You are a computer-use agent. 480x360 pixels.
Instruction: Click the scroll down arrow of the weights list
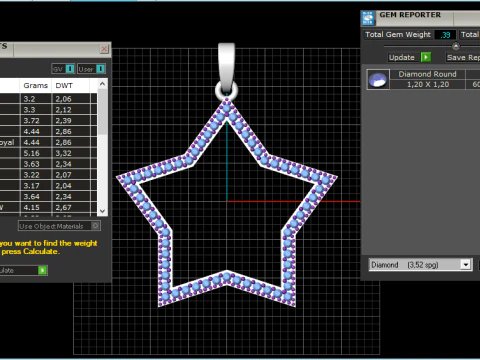click(x=102, y=211)
